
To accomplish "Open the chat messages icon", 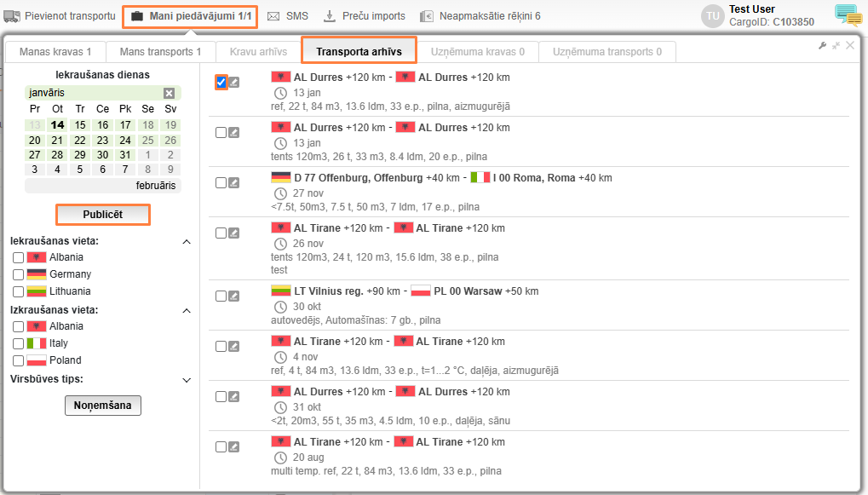I will coord(848,15).
